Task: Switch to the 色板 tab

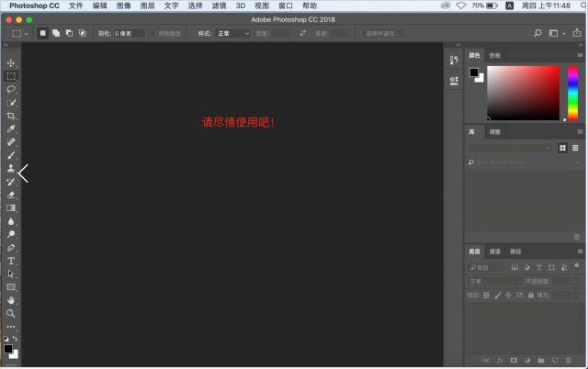Action: coord(494,55)
